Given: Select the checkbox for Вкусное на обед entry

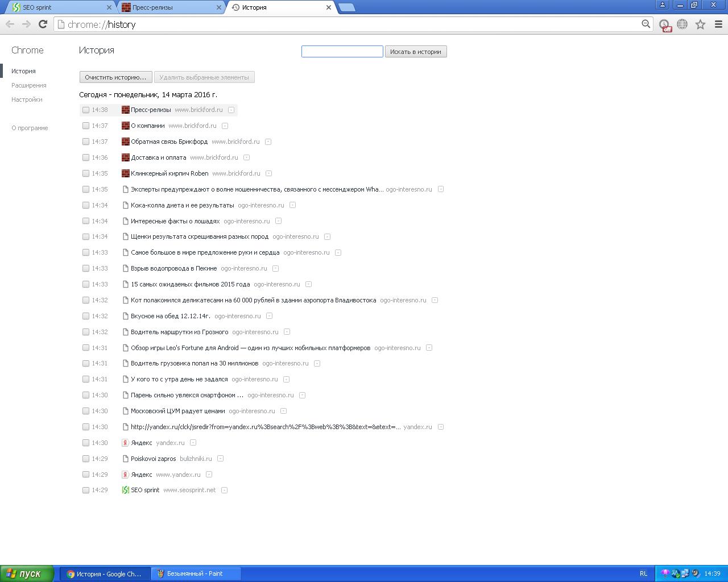Looking at the screenshot, I should (86, 316).
